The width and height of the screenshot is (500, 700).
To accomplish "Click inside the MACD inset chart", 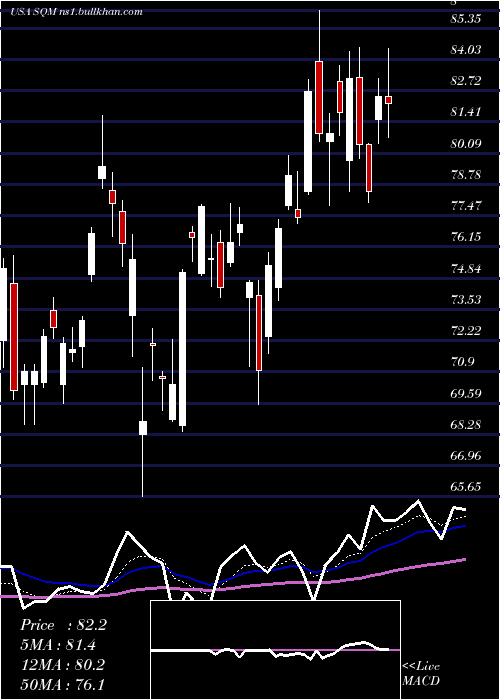I will (275, 650).
